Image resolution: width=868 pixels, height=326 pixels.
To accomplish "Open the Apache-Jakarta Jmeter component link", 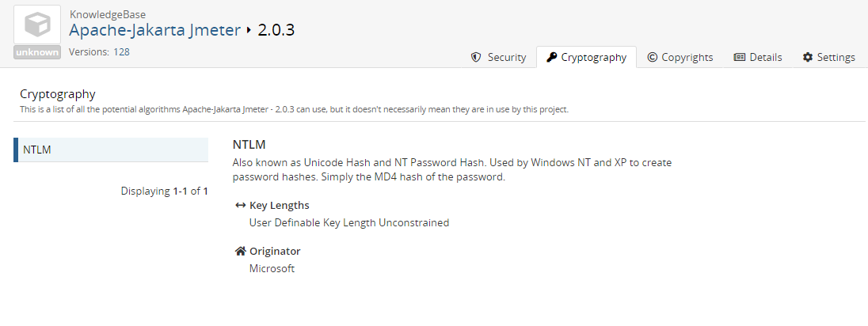I will pos(154,30).
